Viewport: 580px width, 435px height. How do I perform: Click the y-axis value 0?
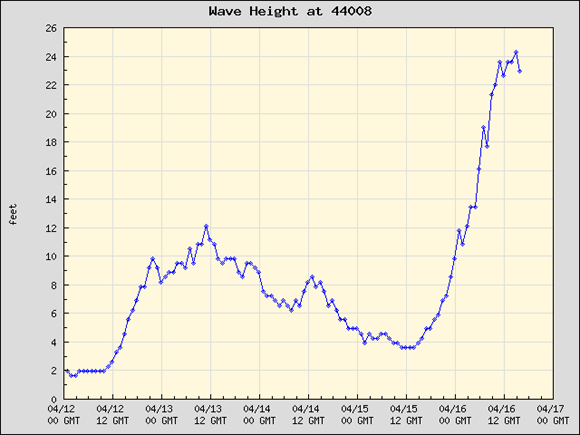pyautogui.click(x=54, y=399)
